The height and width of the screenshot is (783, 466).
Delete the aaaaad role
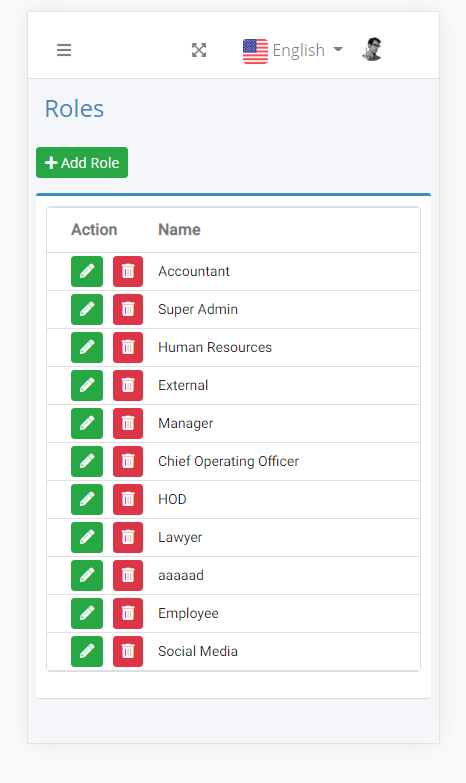[x=128, y=575]
